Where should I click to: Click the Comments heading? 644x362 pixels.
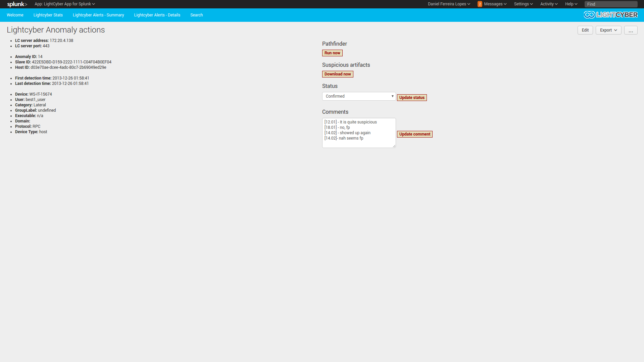click(335, 112)
